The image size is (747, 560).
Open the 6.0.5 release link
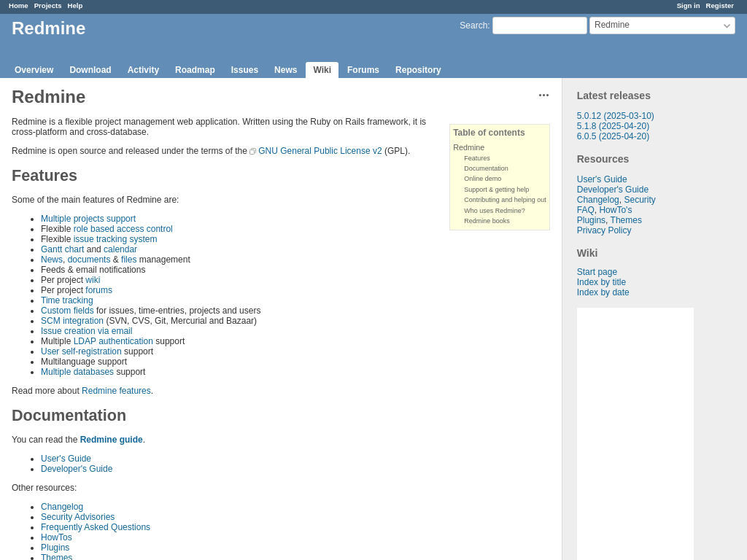point(613,136)
